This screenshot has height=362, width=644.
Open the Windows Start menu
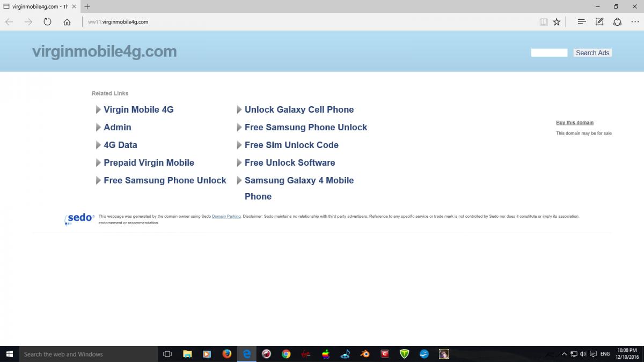click(9, 354)
